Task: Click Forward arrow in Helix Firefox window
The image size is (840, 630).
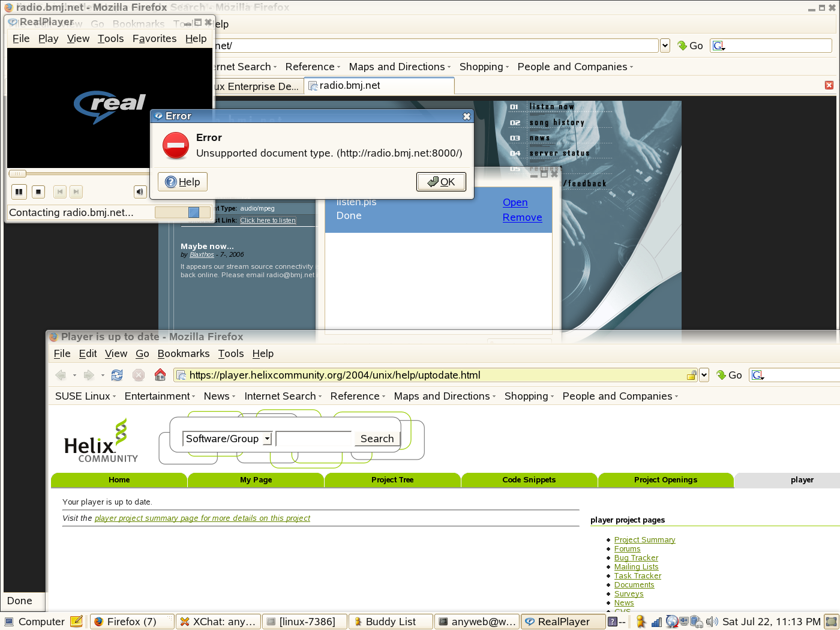Action: click(x=89, y=375)
